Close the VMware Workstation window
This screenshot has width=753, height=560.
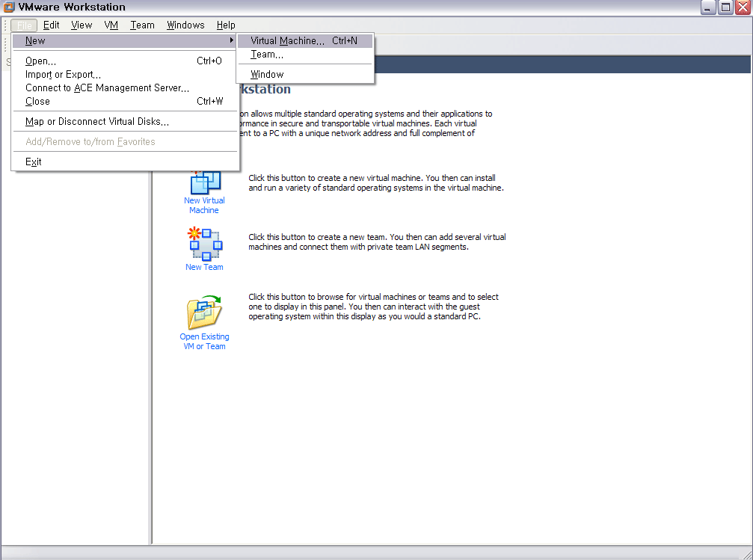(x=743, y=7)
